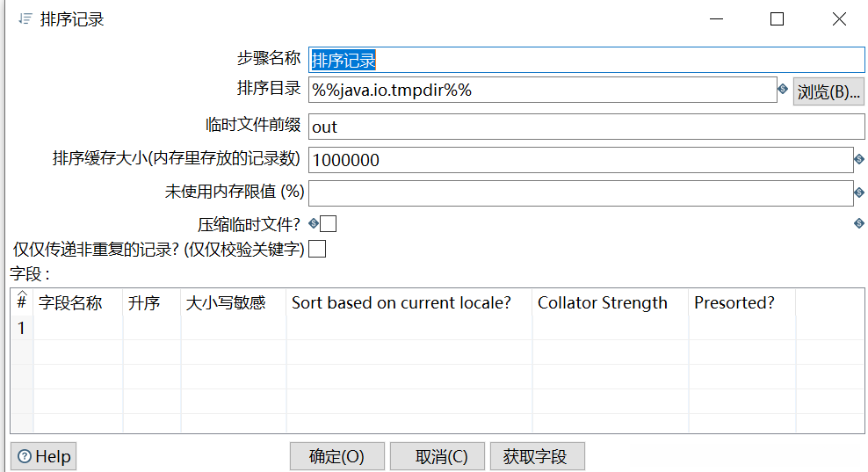This screenshot has width=868, height=472.
Task: Click into the 临时文件前缀 input field
Action: click(x=586, y=127)
